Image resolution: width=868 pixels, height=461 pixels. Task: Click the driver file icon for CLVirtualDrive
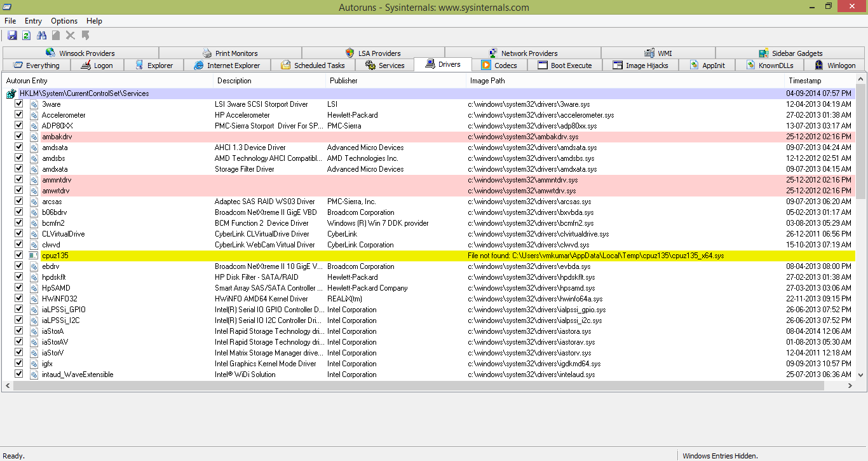[x=34, y=234]
